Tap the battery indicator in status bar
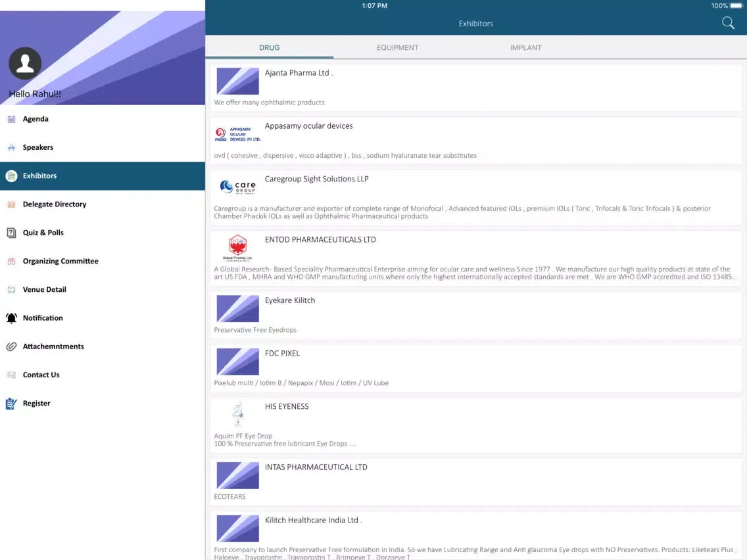Image resolution: width=747 pixels, height=560 pixels. (736, 6)
